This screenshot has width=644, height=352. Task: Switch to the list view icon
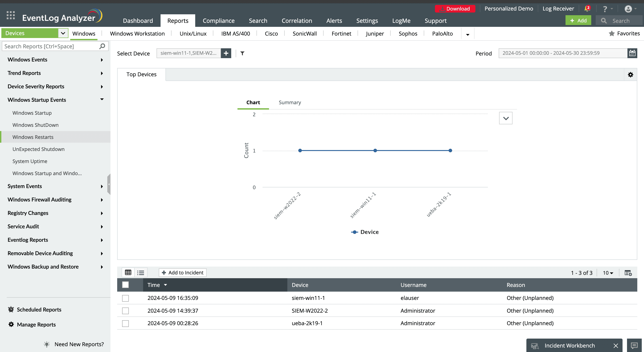pyautogui.click(x=140, y=273)
